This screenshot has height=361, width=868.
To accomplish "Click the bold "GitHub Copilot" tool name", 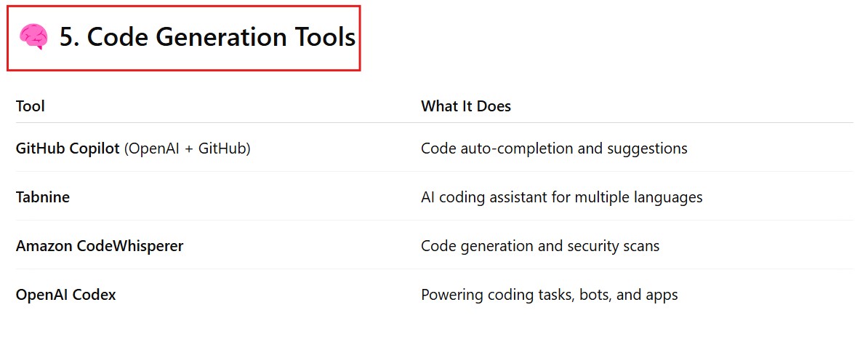I will (x=68, y=148).
